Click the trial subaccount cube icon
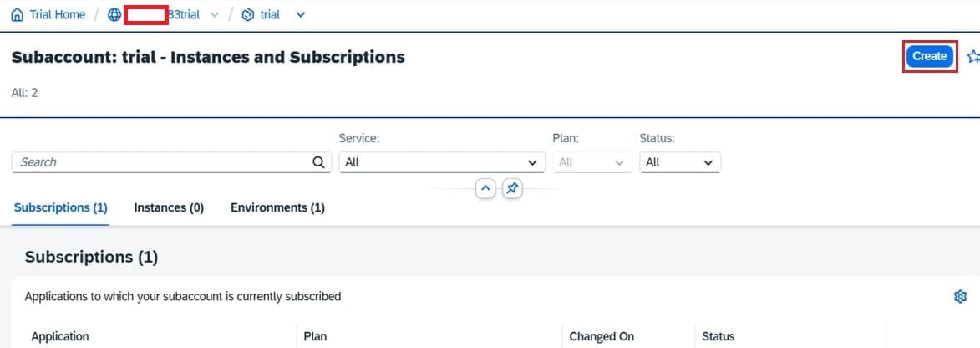Image resolution: width=980 pixels, height=348 pixels. coord(247,15)
